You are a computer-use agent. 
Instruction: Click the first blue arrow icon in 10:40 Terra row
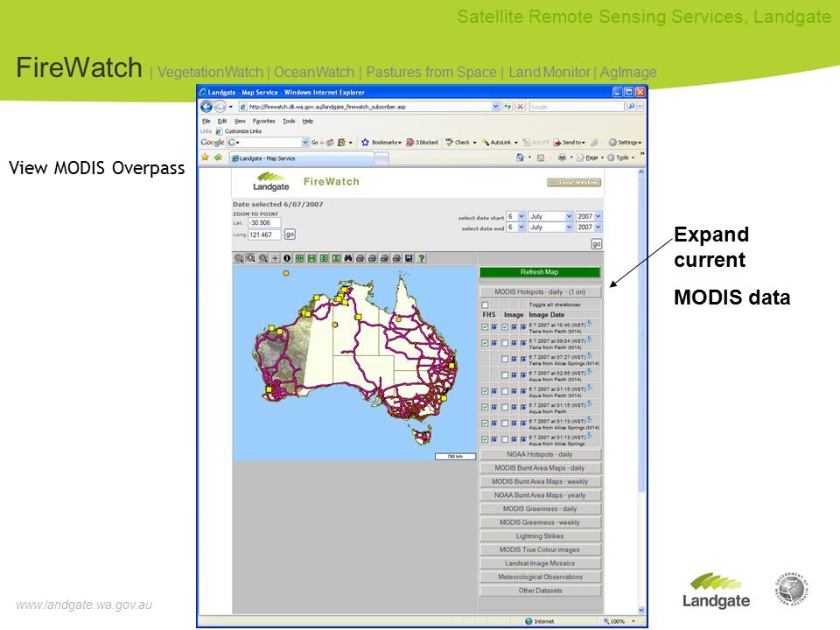click(x=494, y=326)
